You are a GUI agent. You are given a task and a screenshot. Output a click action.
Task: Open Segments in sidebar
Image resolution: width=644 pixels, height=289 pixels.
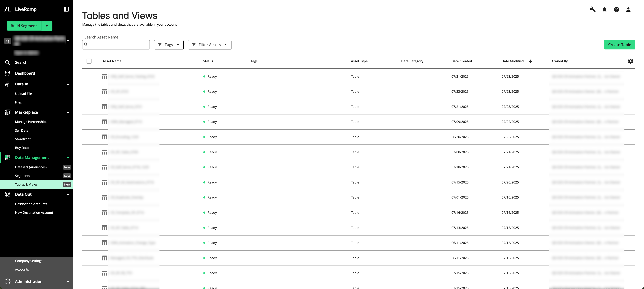pyautogui.click(x=22, y=176)
